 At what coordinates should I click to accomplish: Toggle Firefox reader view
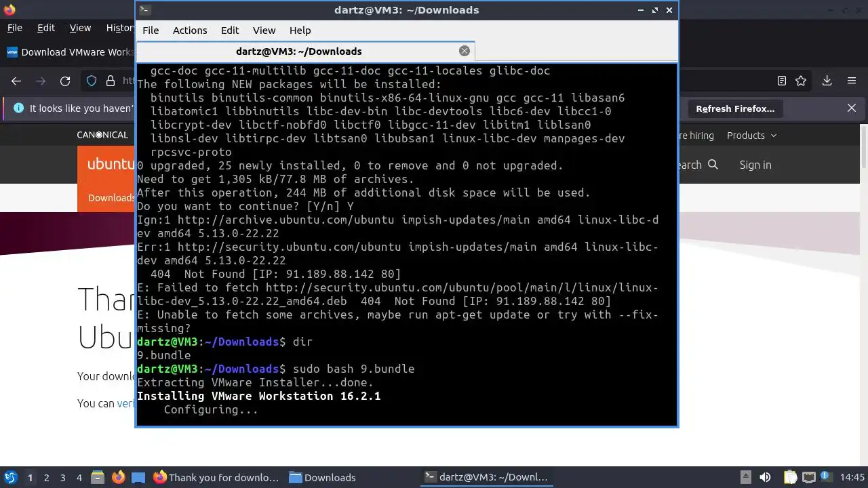point(782,81)
